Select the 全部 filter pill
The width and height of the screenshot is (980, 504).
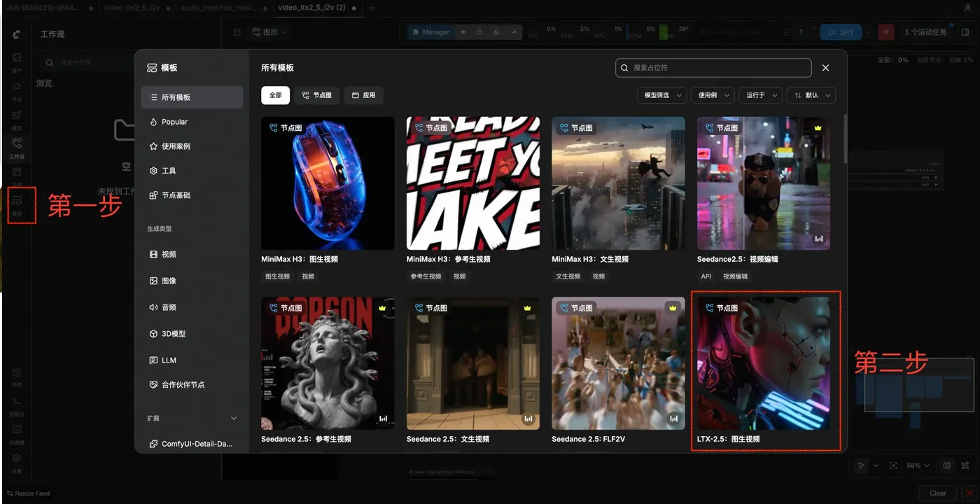(275, 95)
